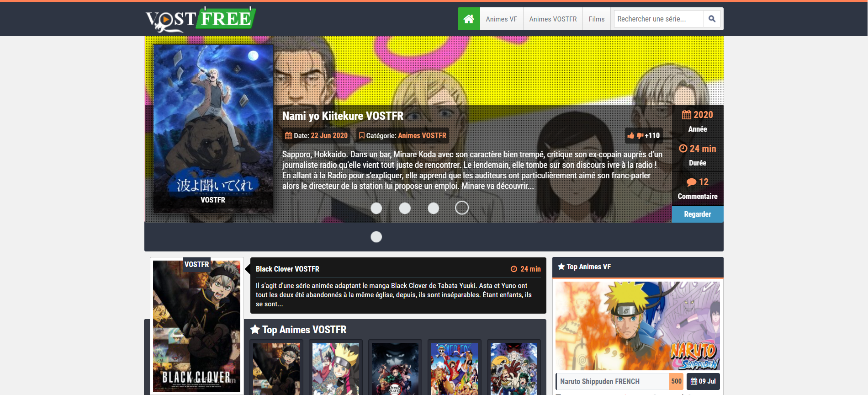Click the 500 episode count badge

(x=677, y=381)
